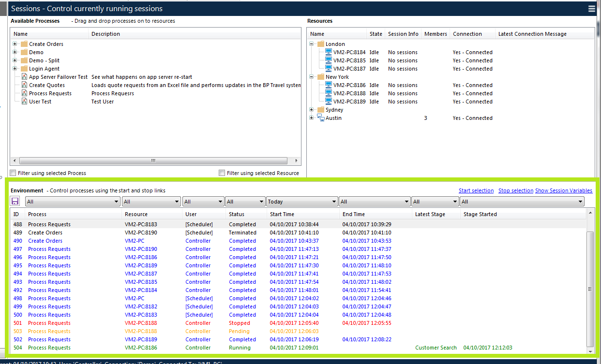Expand the Sydney resource group
Viewport: 601px width, 364px height.
[x=312, y=110]
